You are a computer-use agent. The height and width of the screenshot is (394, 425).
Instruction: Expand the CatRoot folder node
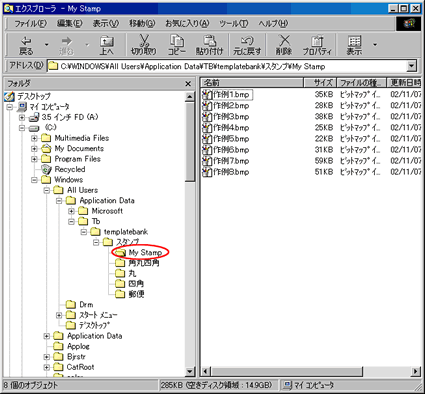click(47, 367)
